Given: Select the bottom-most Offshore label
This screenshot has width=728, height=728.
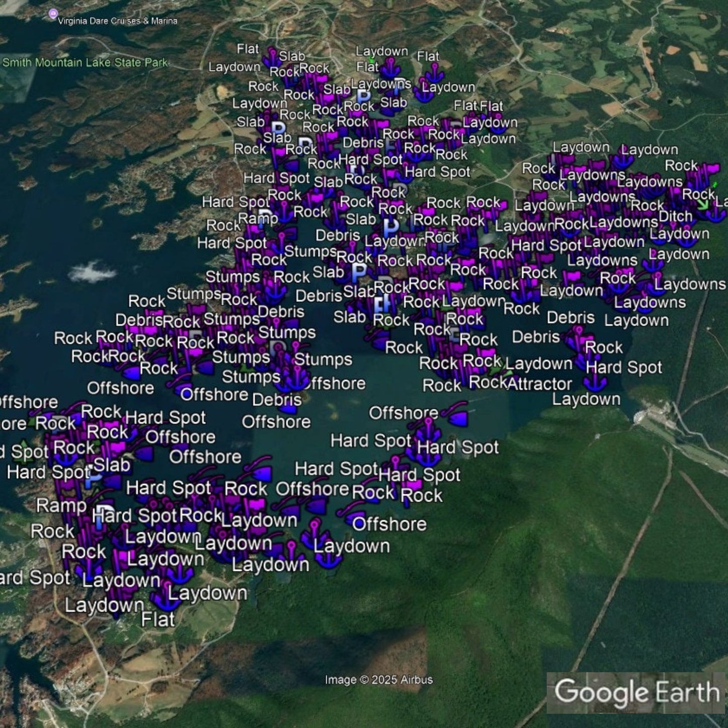Looking at the screenshot, I should 389,524.
